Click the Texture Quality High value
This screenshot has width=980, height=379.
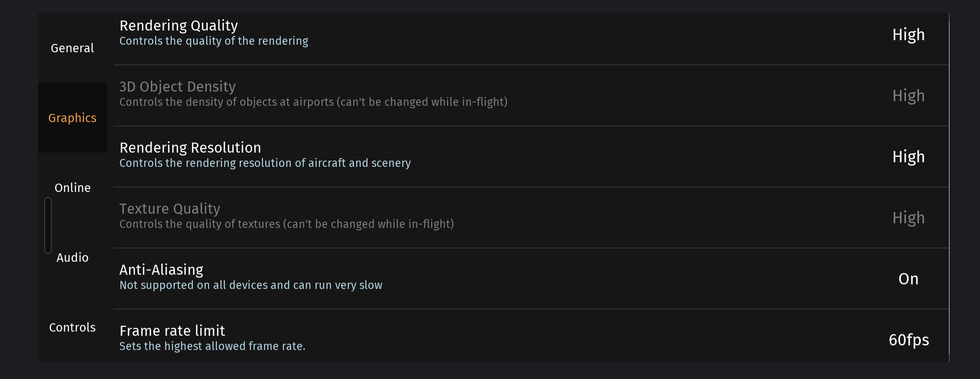click(908, 218)
